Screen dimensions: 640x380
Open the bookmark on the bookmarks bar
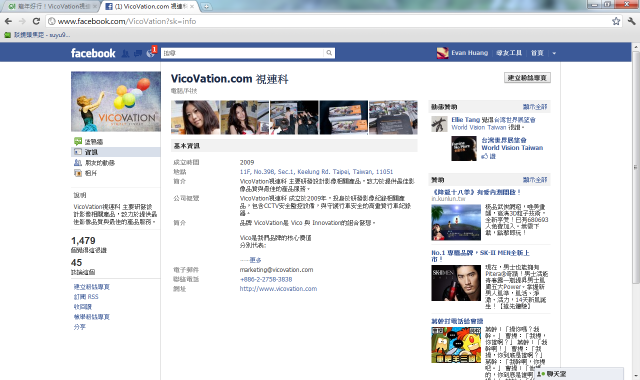point(37,35)
